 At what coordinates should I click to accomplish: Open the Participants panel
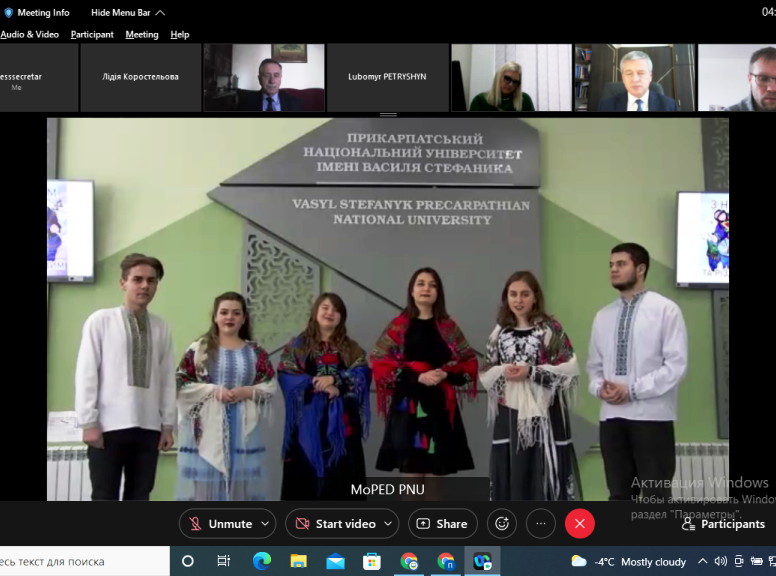[x=723, y=524]
